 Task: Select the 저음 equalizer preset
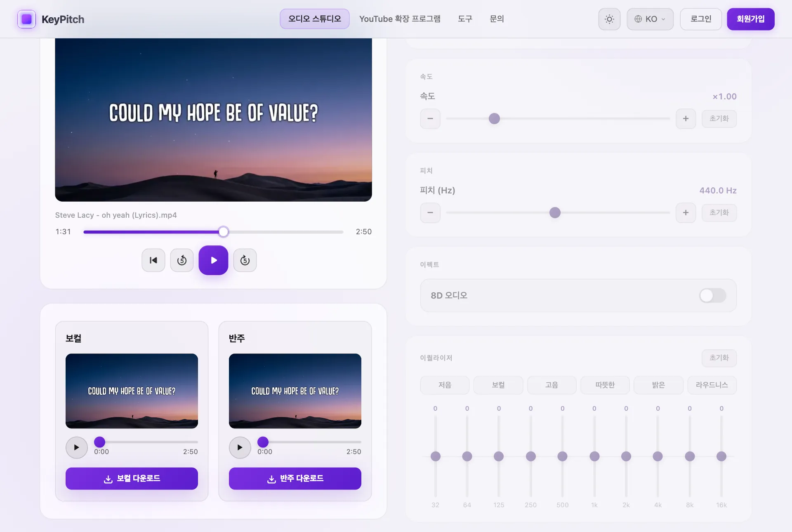(445, 385)
